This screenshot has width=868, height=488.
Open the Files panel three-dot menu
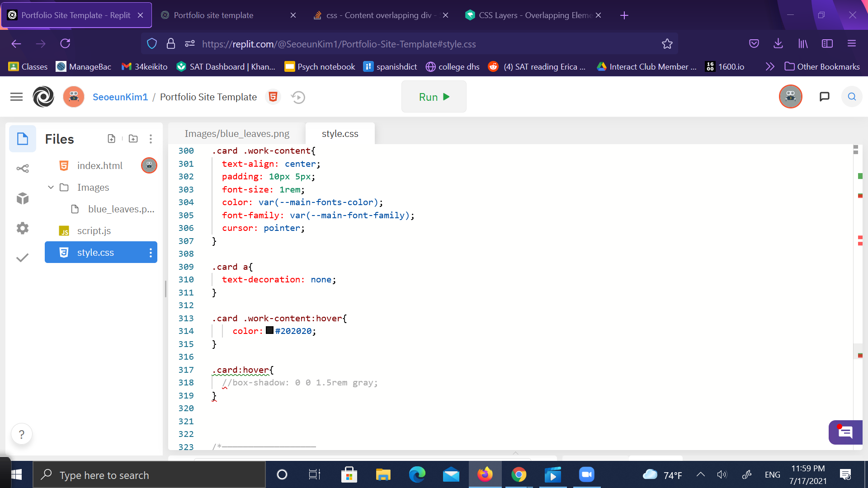coord(151,139)
